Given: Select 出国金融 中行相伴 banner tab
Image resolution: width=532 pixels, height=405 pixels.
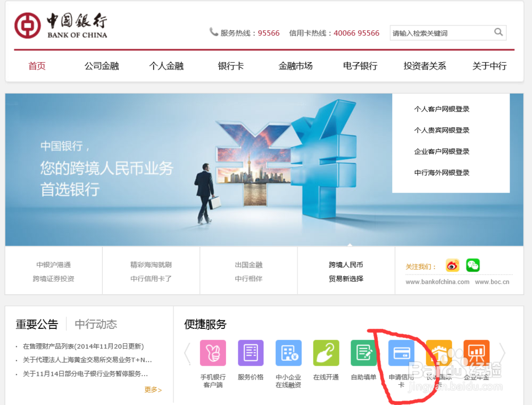Looking at the screenshot, I should [248, 271].
